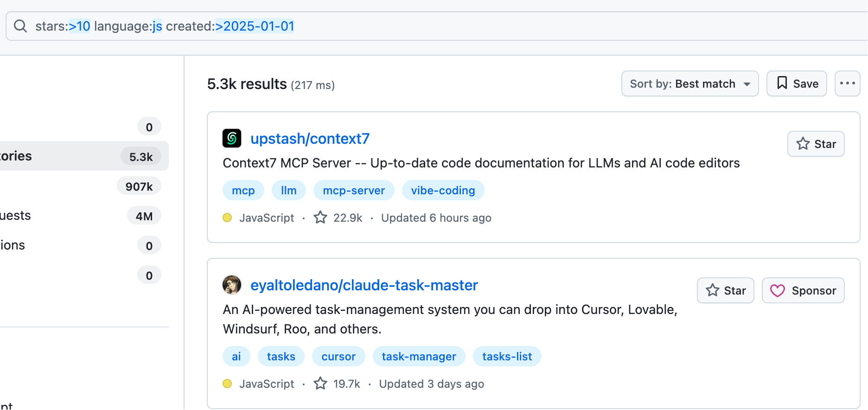
Task: Sponsor eyaltoledano via the Sponsor button
Action: pyautogui.click(x=803, y=291)
